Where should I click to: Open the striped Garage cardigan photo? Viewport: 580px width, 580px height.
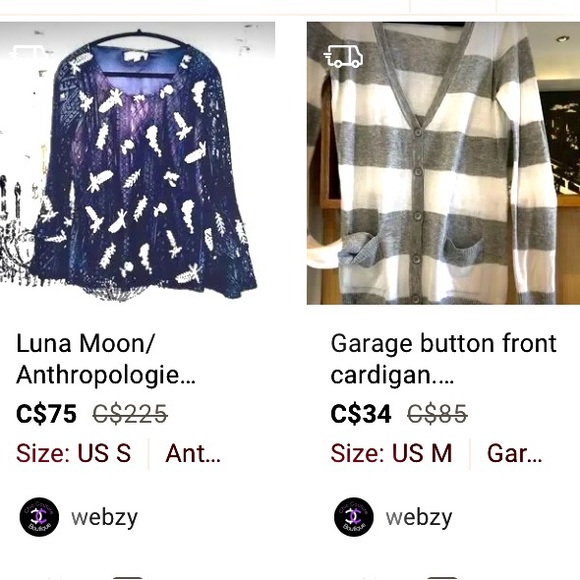(x=443, y=163)
